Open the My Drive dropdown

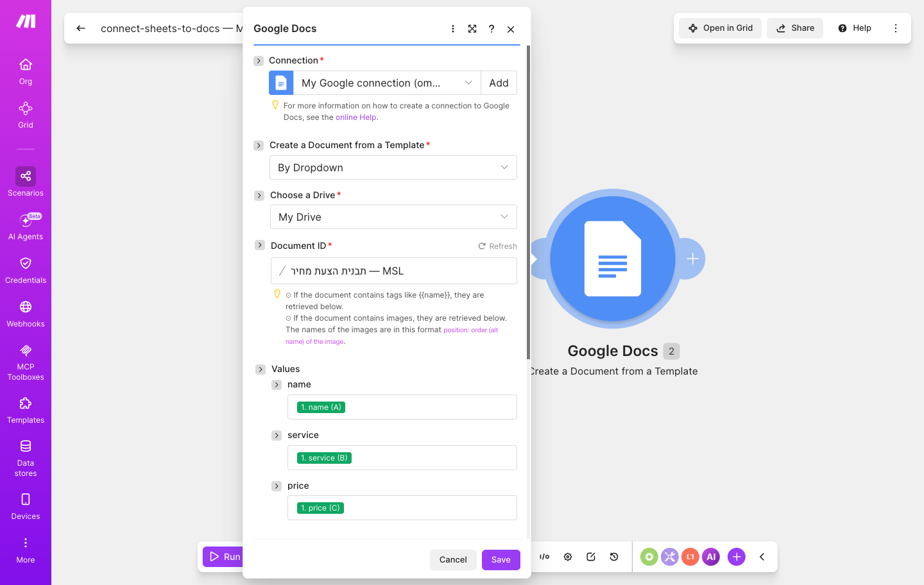[393, 217]
